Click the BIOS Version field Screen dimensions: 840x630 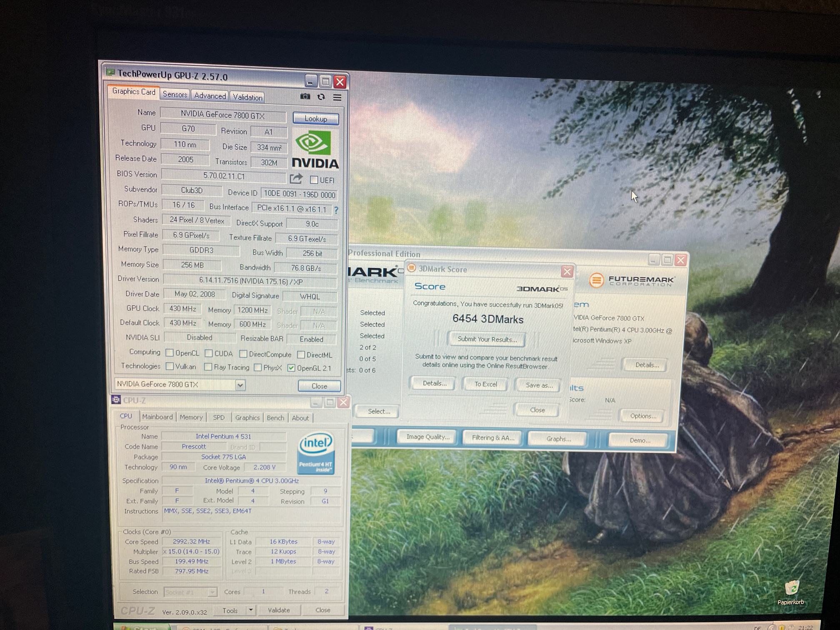pyautogui.click(x=224, y=176)
